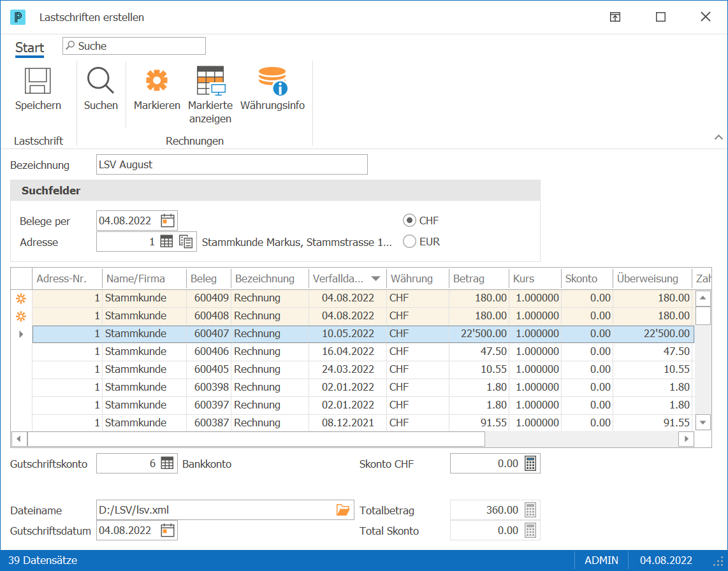728x571 pixels.
Task: Click the horizontal scroll right arrow
Action: tap(686, 438)
